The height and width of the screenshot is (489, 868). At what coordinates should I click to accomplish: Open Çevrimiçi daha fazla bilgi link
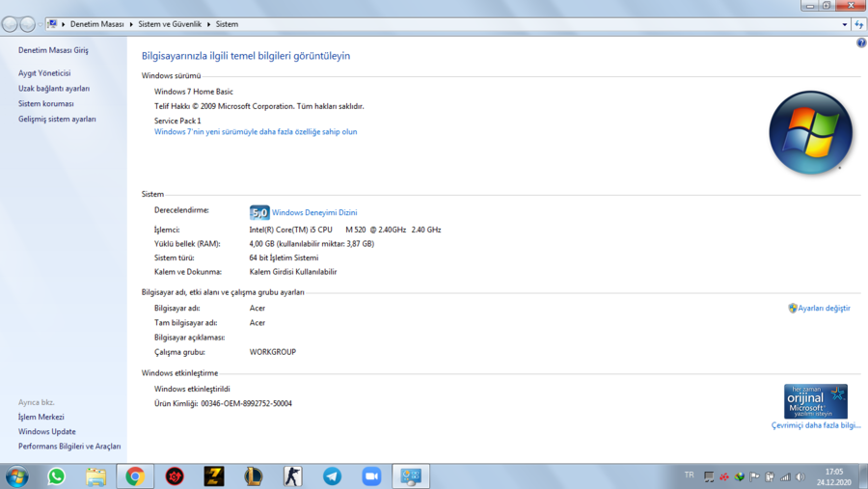coord(816,425)
